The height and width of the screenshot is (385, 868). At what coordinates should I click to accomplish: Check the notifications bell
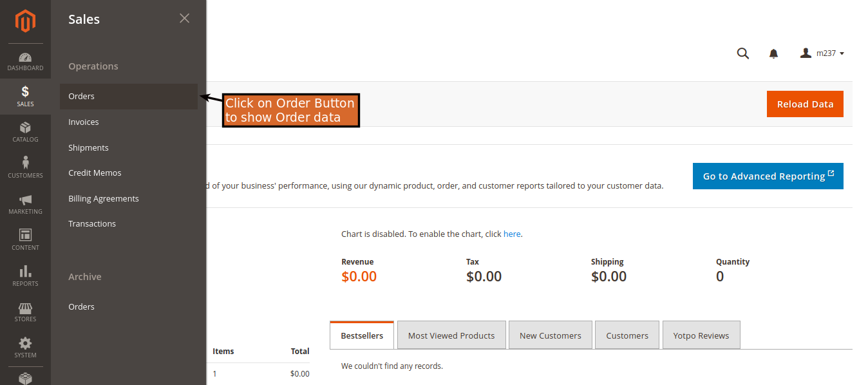[773, 53]
